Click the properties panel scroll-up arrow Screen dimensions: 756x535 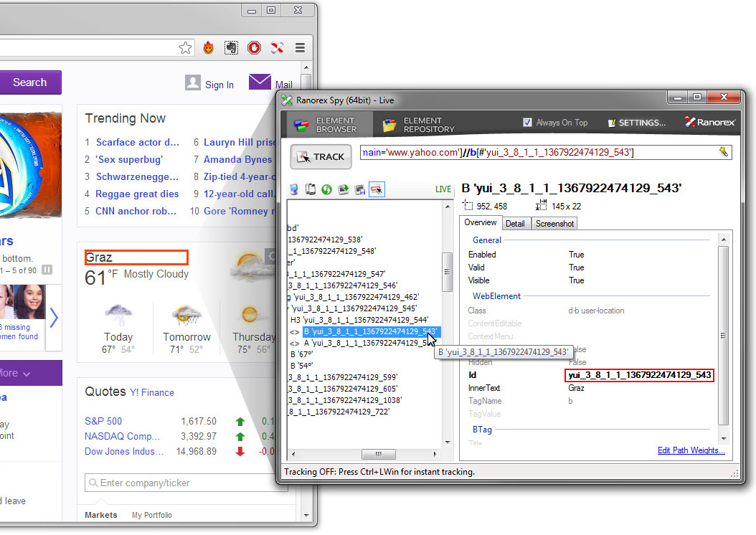pos(723,240)
